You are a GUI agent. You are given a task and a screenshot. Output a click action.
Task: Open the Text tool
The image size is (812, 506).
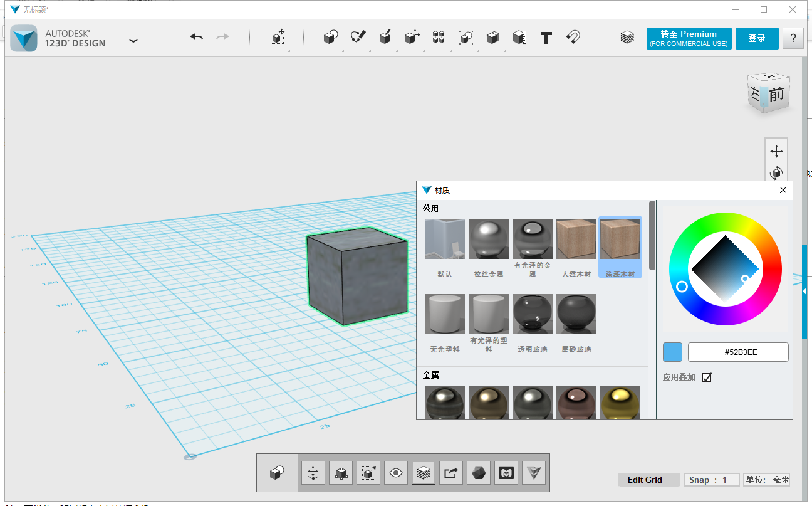pos(546,38)
